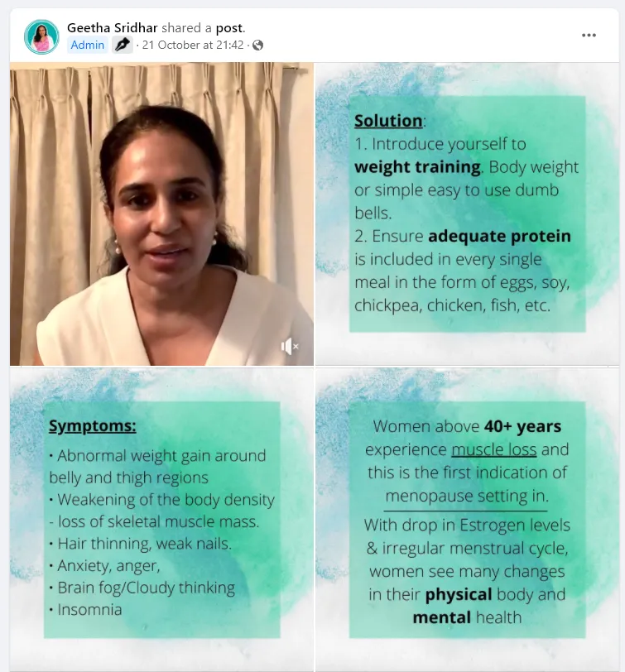
Task: Click the pen author badge icon
Action: click(x=123, y=45)
